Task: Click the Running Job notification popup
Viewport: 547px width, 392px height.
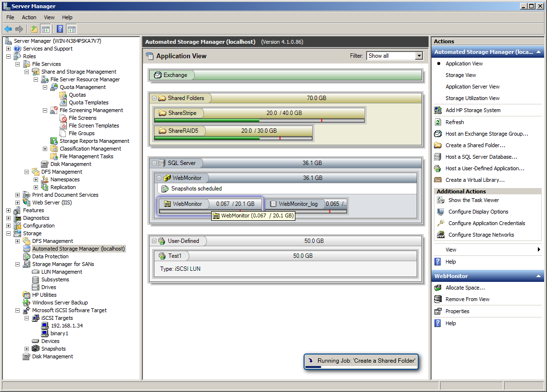Action: pos(361,362)
